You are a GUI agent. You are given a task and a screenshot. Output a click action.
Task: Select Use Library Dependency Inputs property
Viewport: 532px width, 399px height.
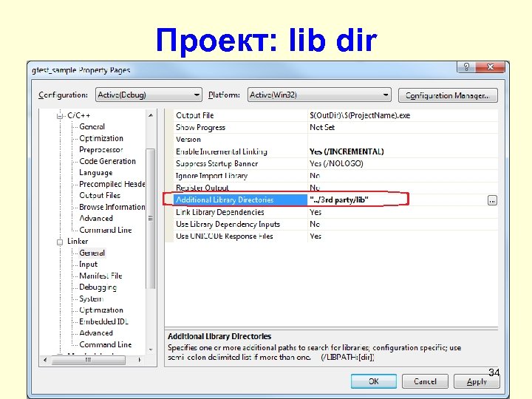coord(228,225)
